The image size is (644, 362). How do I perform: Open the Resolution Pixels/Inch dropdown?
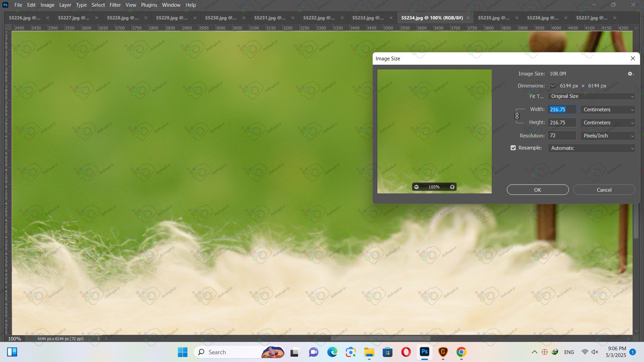click(x=608, y=136)
